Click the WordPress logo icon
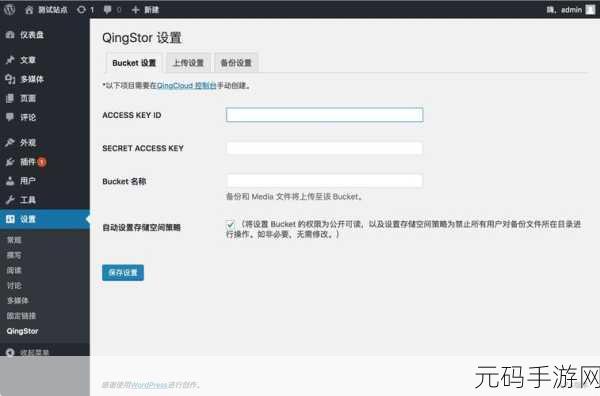This screenshot has width=600, height=396. coord(9,10)
